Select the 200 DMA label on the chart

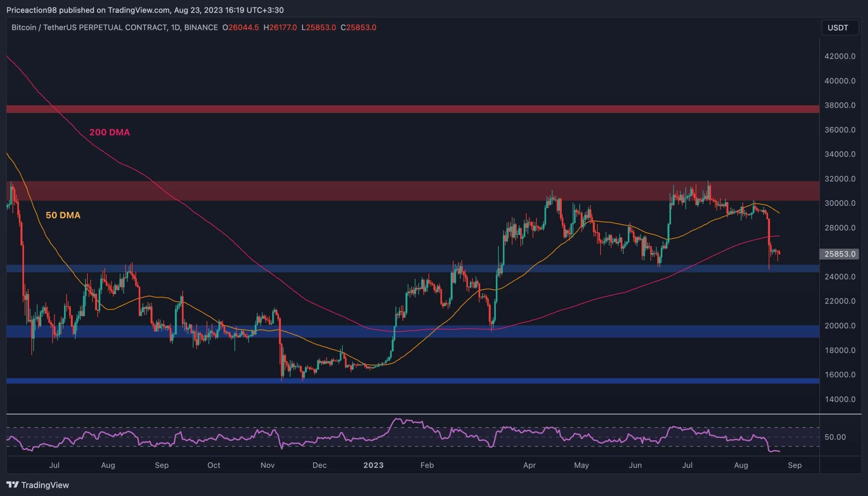click(109, 132)
